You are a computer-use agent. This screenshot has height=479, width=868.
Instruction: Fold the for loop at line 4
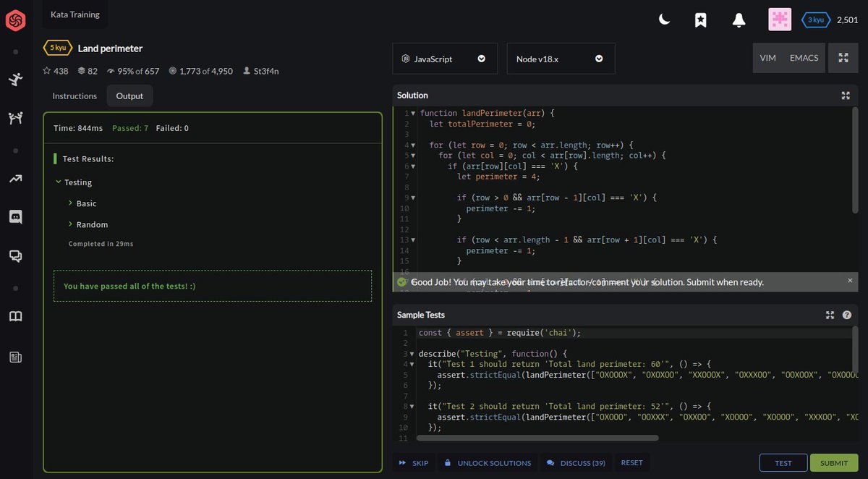[413, 145]
